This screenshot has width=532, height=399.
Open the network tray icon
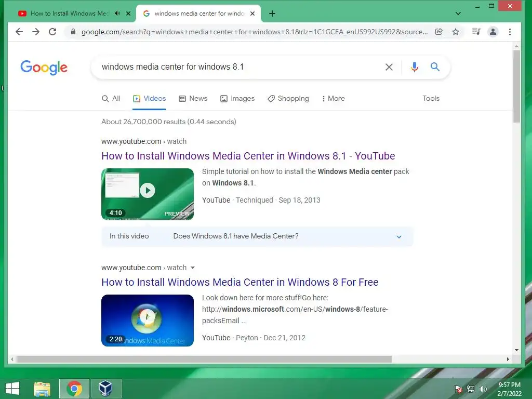pos(471,389)
